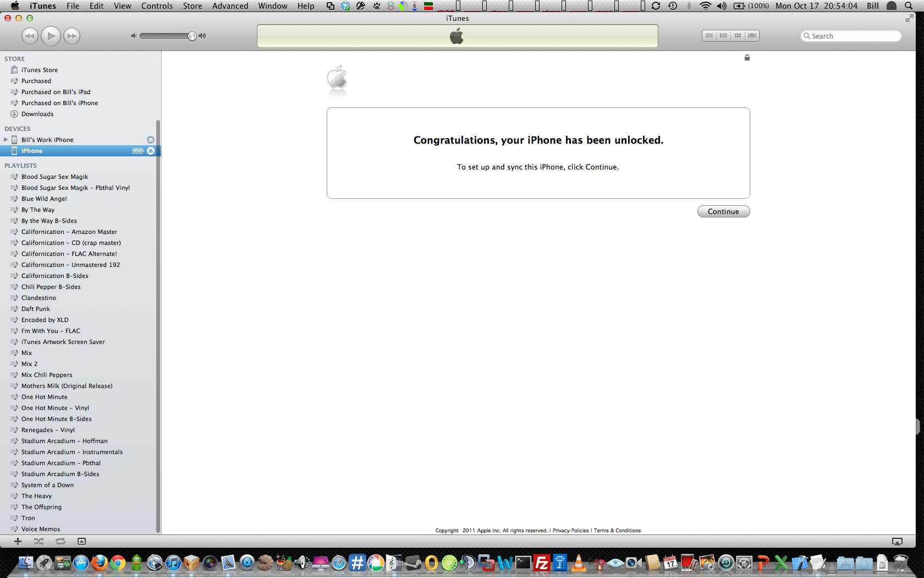
Task: Click the secure lock icon
Action: (x=747, y=58)
